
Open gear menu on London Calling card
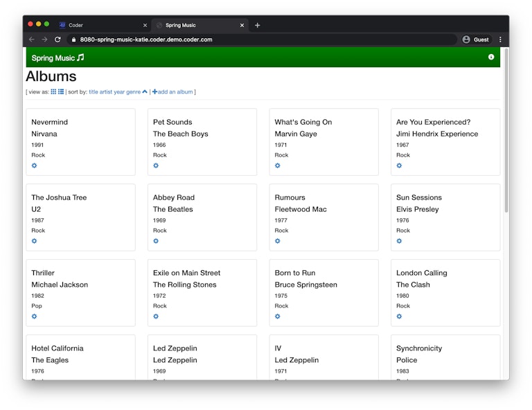coord(399,317)
